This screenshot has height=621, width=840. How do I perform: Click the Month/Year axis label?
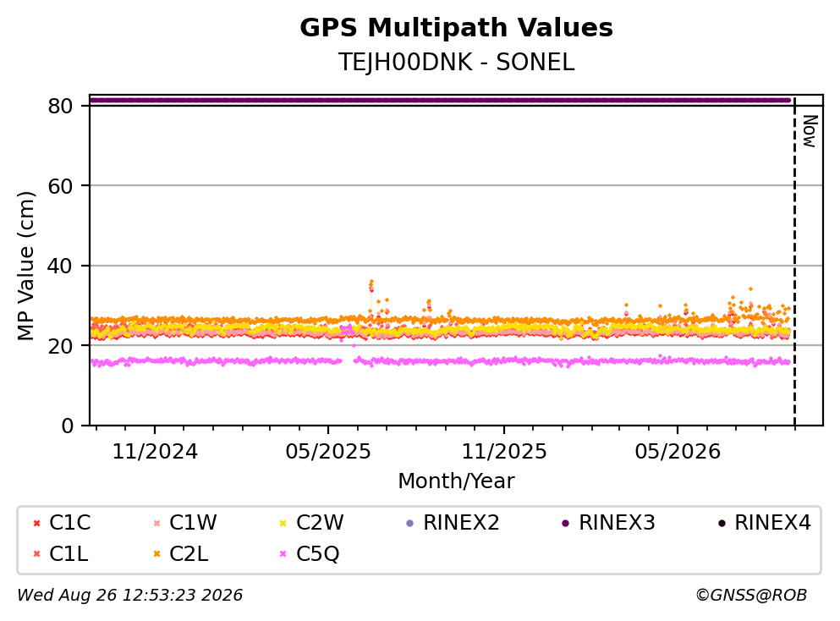(457, 481)
